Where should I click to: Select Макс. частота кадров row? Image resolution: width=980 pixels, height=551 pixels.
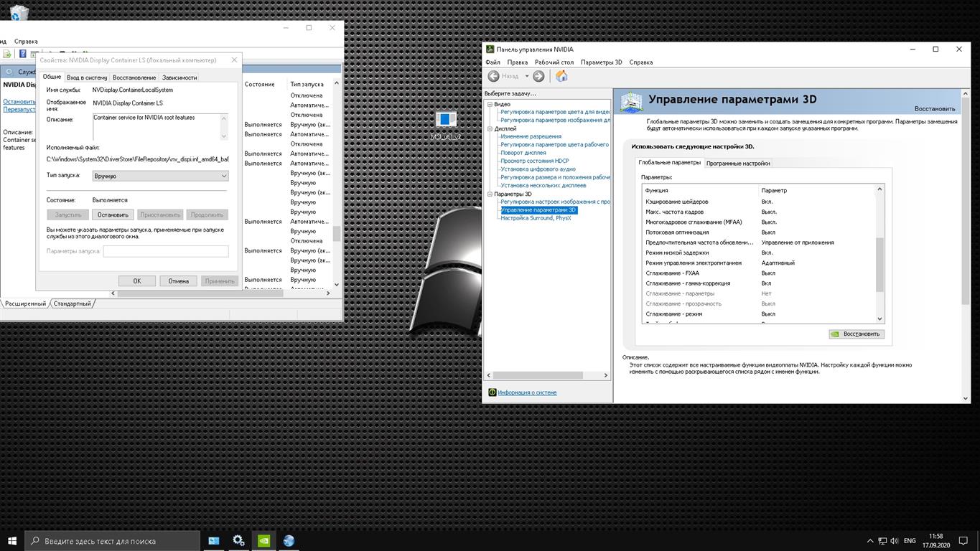pos(758,212)
